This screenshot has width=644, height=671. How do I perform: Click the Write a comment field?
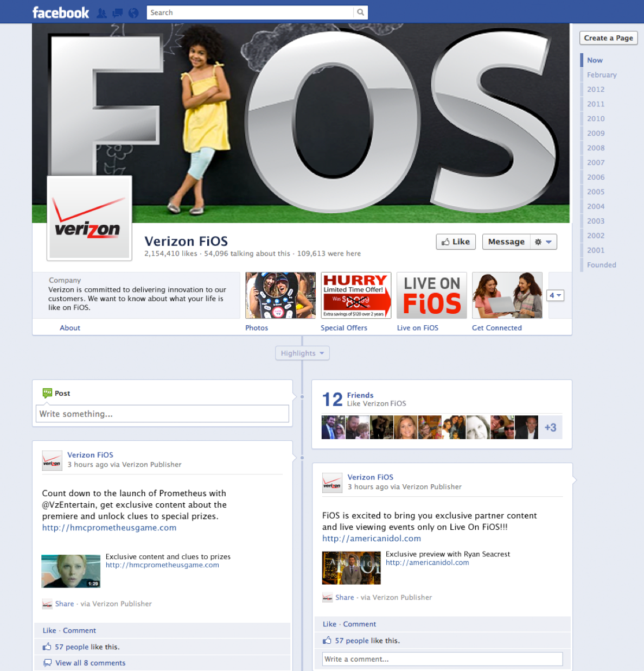point(442,659)
